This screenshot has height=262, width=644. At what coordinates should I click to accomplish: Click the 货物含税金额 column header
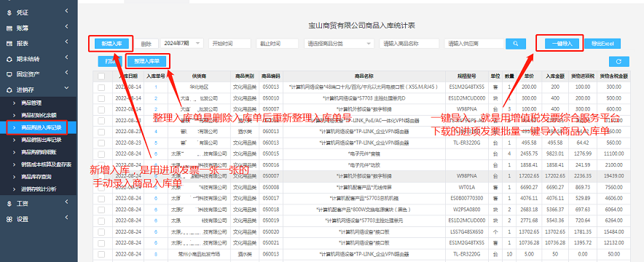pyautogui.click(x=613, y=76)
